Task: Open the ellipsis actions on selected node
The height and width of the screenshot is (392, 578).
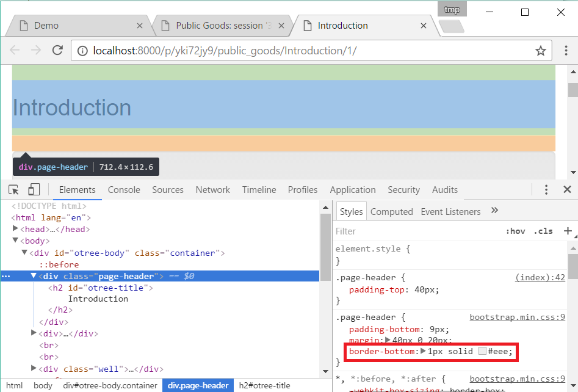Action: click(6, 276)
